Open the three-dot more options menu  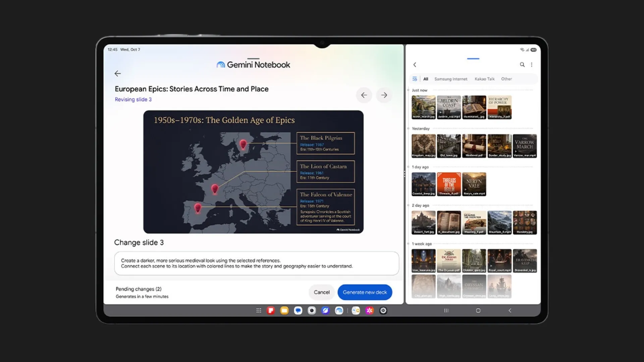click(532, 65)
